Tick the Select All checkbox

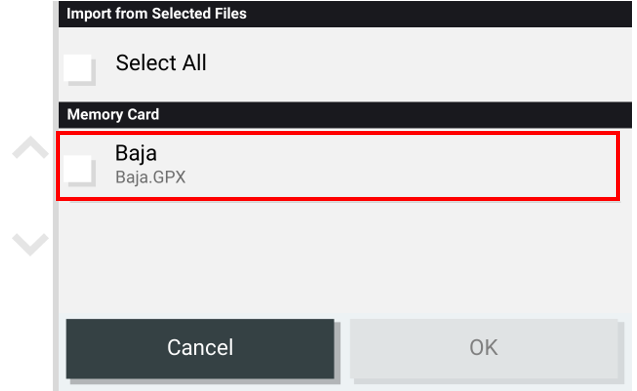tap(79, 69)
